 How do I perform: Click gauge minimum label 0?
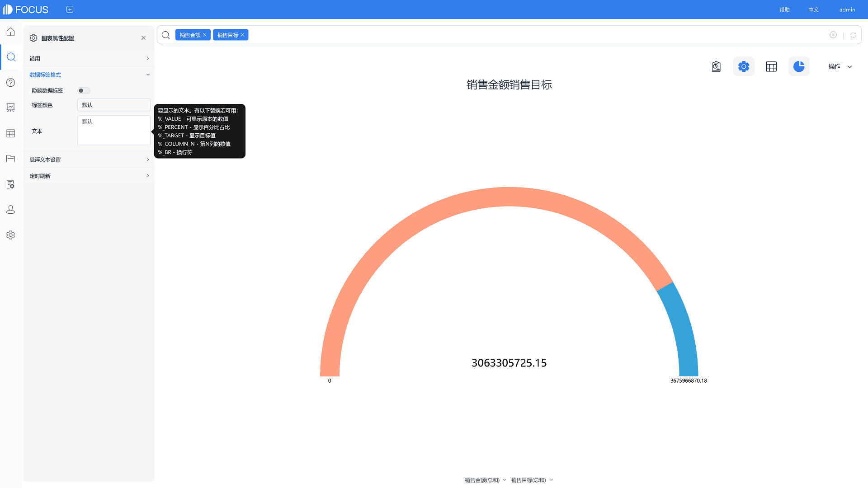(x=330, y=380)
